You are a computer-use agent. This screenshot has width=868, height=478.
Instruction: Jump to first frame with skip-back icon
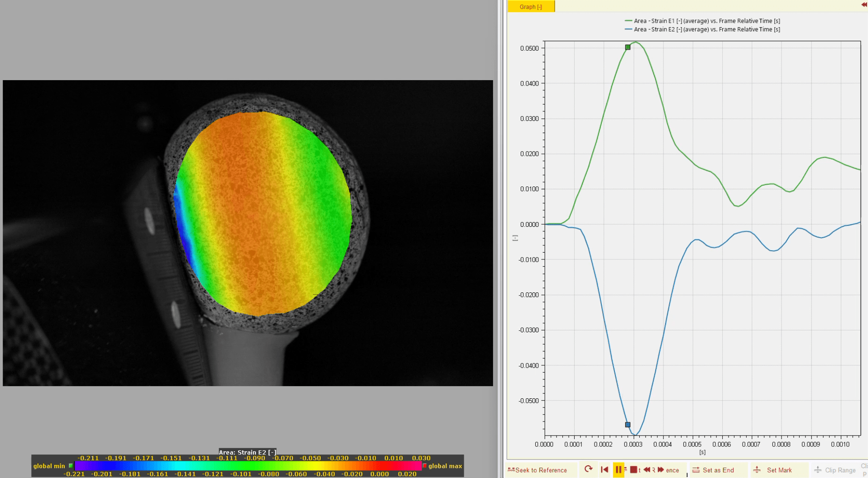click(604, 469)
